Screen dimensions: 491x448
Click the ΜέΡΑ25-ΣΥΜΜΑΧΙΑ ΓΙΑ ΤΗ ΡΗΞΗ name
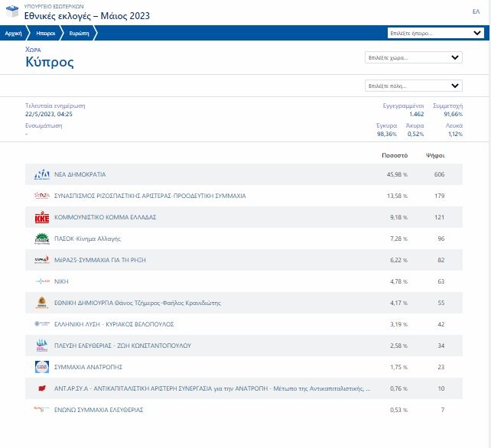click(100, 260)
